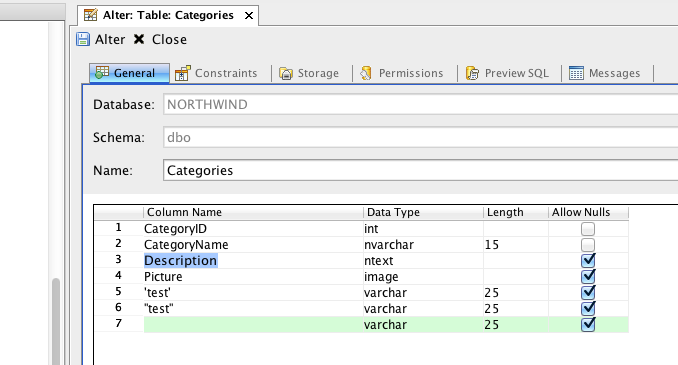The image size is (678, 365).
Task: Click the Column Name header
Action: click(x=253, y=212)
